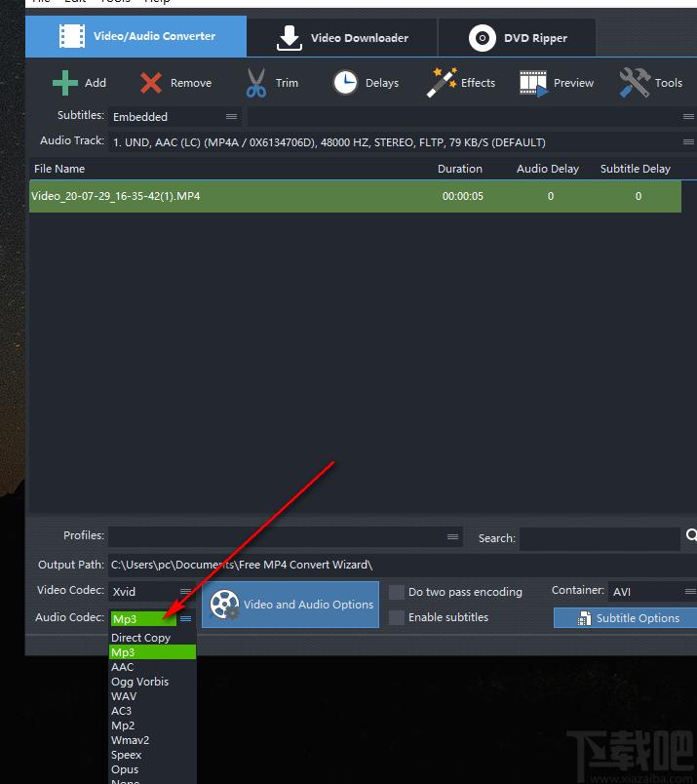Image resolution: width=697 pixels, height=784 pixels.
Task: Click the Remove red X icon
Action: (151, 83)
